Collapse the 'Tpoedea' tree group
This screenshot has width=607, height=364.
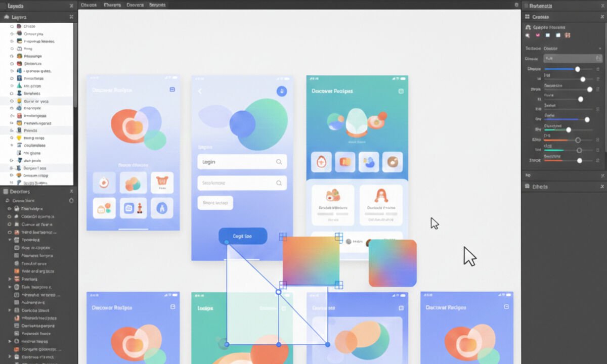tap(10, 240)
